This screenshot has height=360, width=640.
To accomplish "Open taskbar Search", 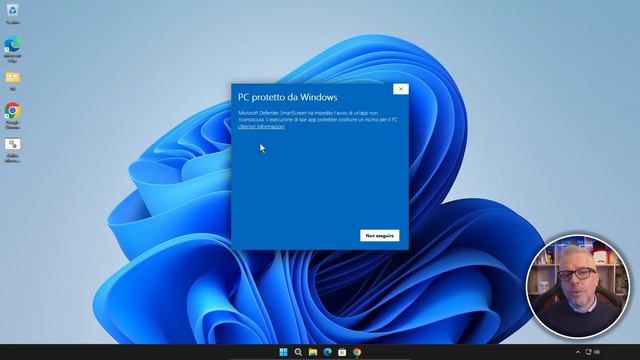I will point(298,352).
